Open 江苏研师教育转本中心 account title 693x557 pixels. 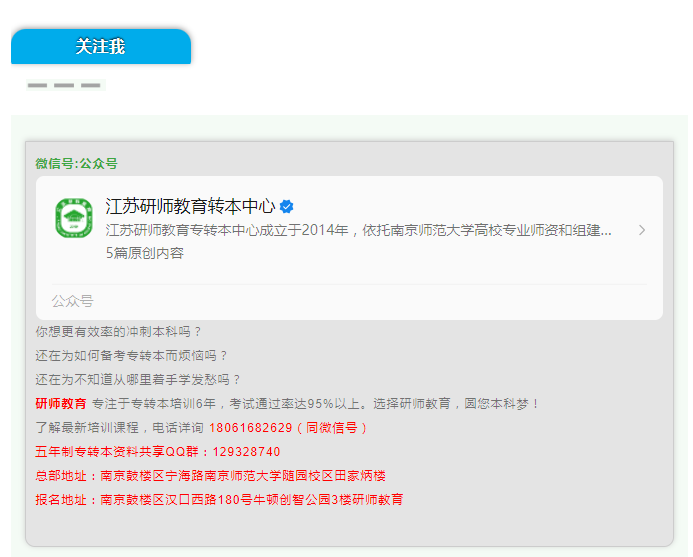pyautogui.click(x=190, y=206)
